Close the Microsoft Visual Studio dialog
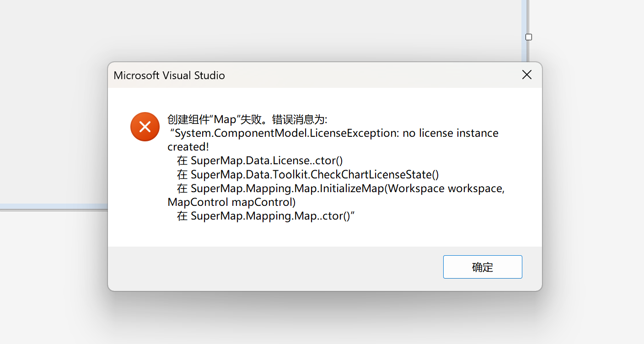The height and width of the screenshot is (344, 644). coord(527,75)
